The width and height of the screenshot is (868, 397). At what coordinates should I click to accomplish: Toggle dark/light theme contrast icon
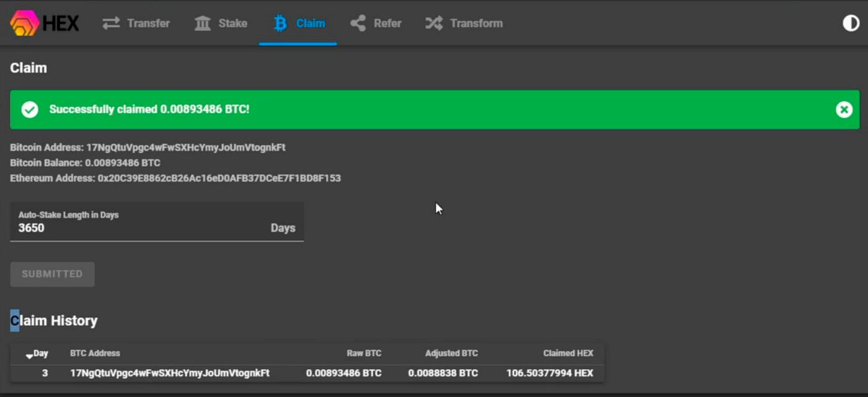851,24
